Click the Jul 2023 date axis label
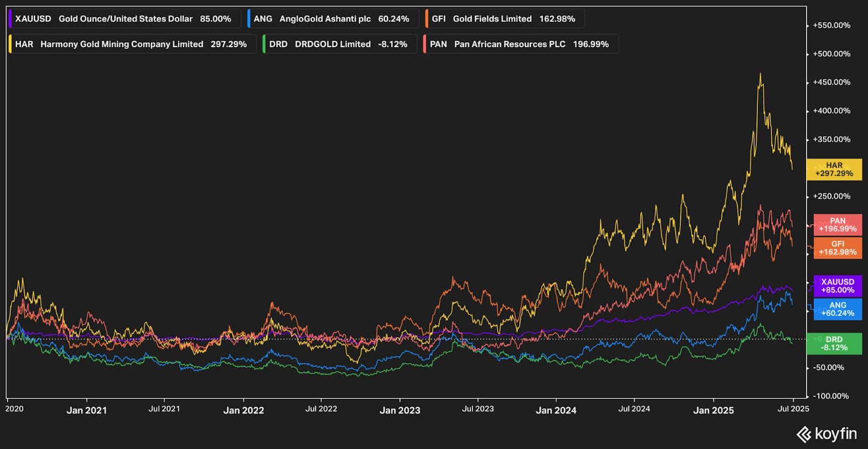The image size is (868, 449). (478, 409)
